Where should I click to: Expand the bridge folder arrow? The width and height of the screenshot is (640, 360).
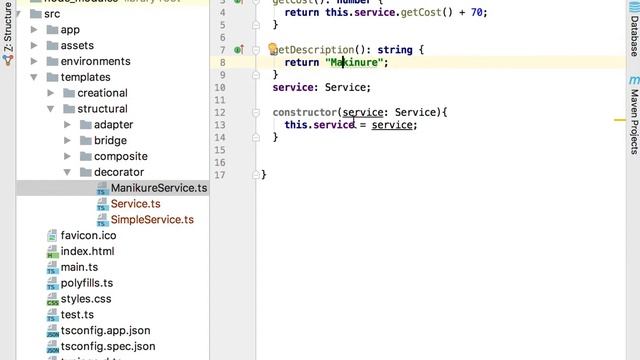[67, 141]
